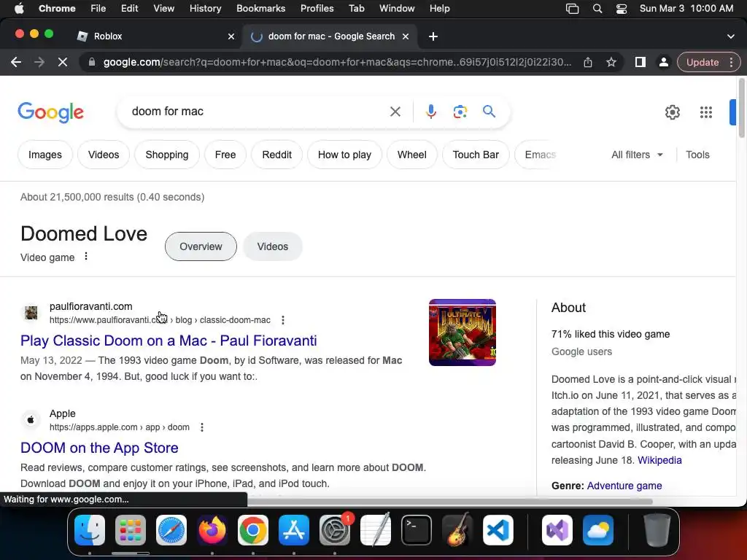Apply the How to play chip
This screenshot has height=560, width=747.
coord(344,155)
